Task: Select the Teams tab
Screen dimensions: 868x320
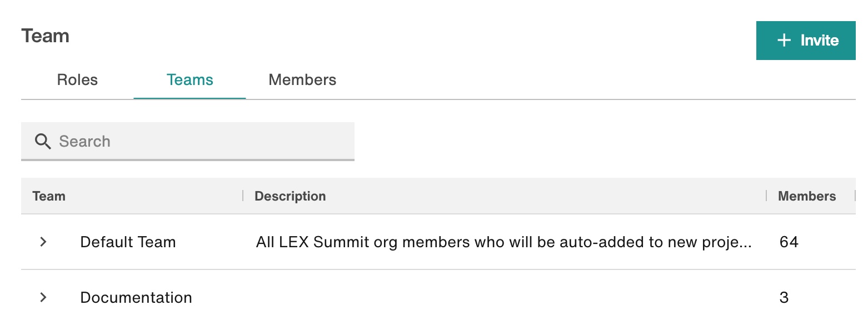Action: point(190,80)
